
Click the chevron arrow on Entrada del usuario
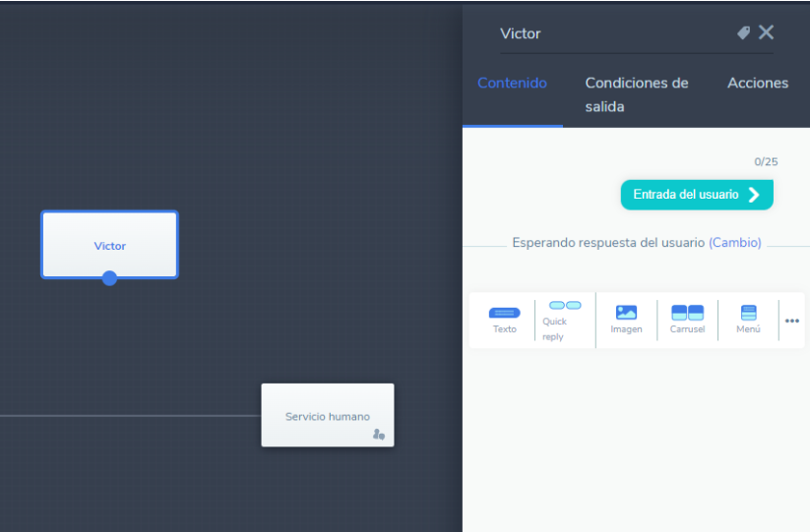754,195
